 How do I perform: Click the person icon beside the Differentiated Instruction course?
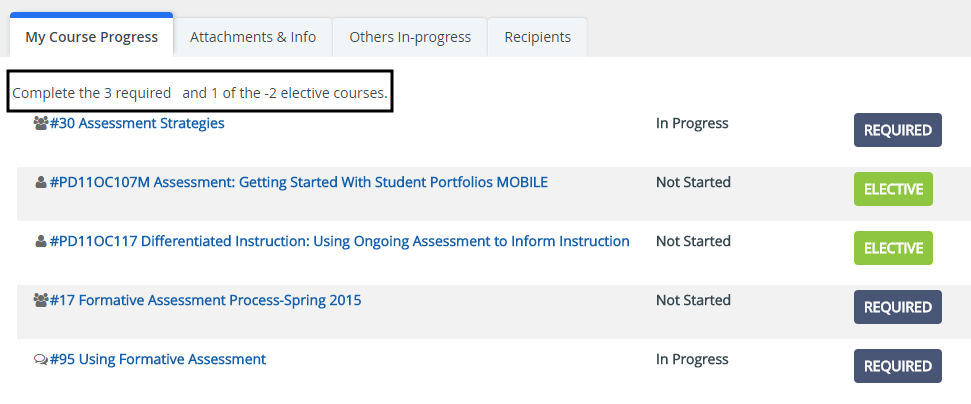pos(41,242)
